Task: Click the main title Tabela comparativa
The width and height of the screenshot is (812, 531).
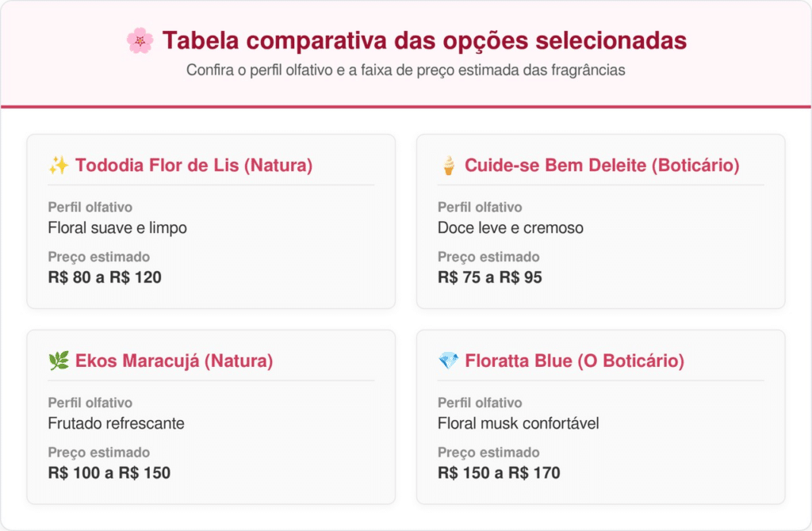Action: (x=424, y=41)
